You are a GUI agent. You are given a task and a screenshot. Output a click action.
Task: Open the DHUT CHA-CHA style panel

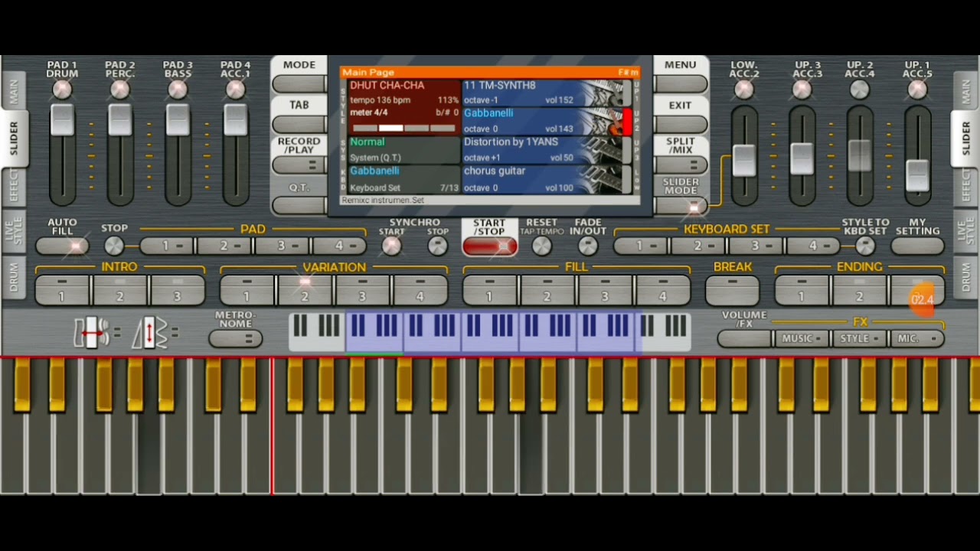coord(404,106)
